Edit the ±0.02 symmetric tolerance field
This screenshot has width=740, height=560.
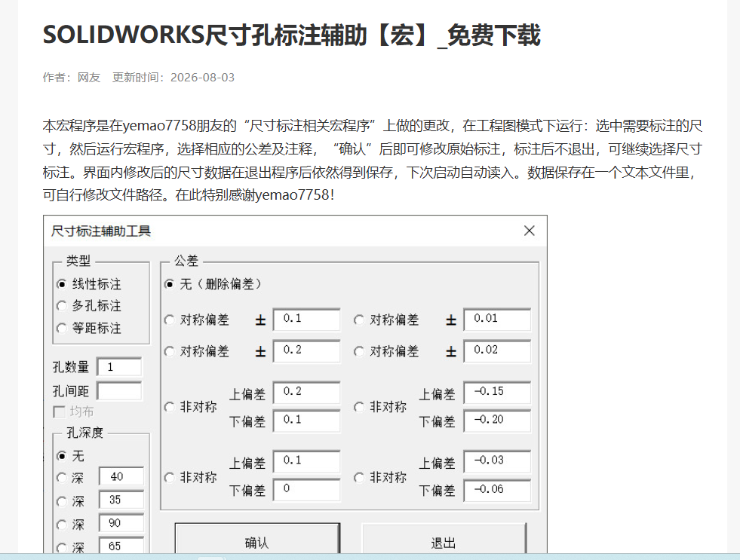coord(497,350)
